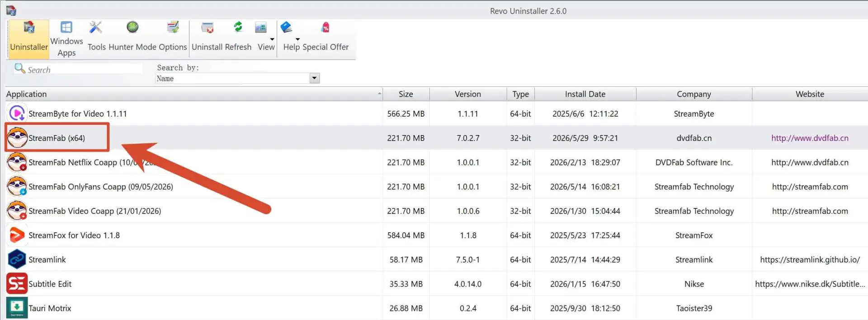868x320 pixels.
Task: Click the nikse.dk Subtitle website cell
Action: [810, 284]
